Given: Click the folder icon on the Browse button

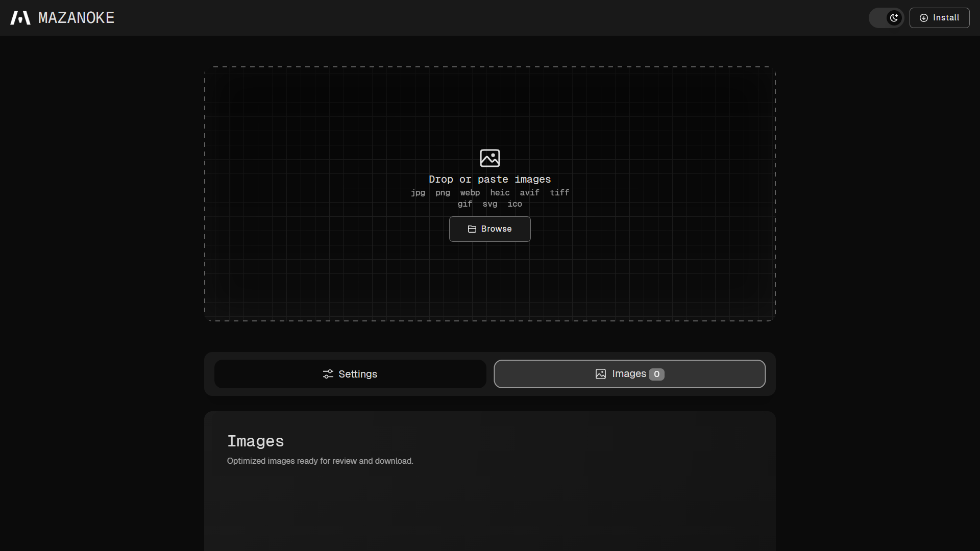Looking at the screenshot, I should (472, 229).
